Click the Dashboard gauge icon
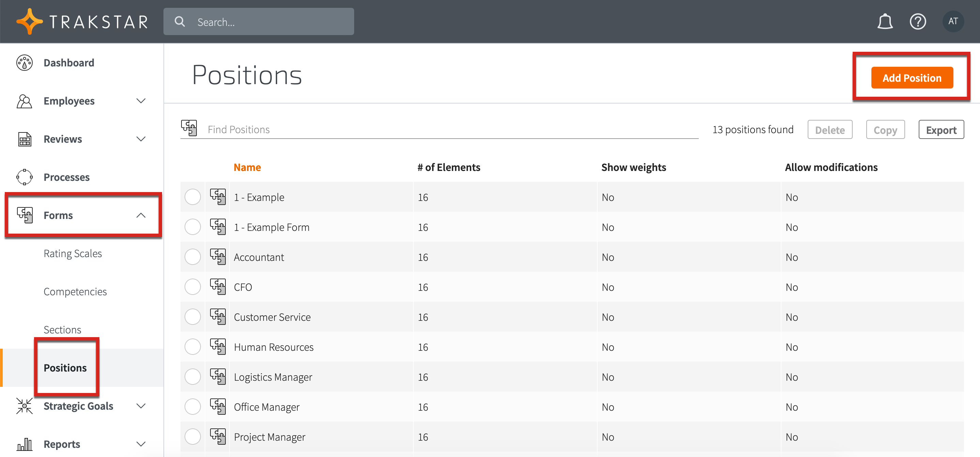The width and height of the screenshot is (980, 457). coord(25,63)
